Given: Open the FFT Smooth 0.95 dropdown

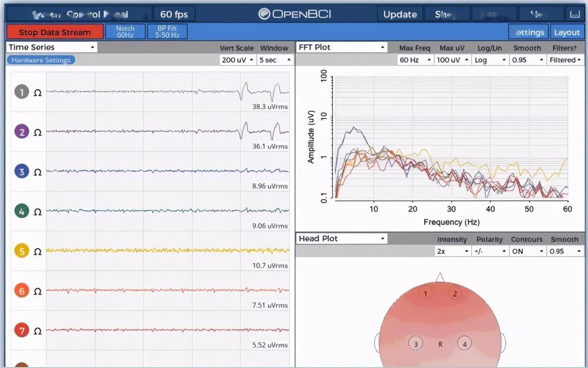Looking at the screenshot, I should tap(528, 60).
